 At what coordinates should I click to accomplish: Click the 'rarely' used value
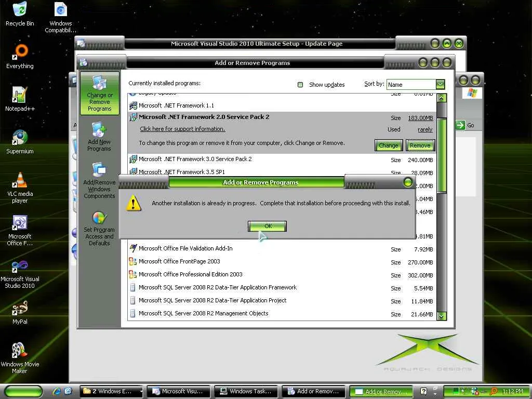[425, 129]
